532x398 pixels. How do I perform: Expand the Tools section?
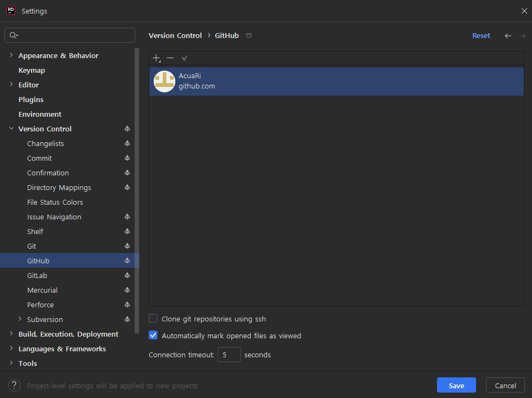click(10, 363)
